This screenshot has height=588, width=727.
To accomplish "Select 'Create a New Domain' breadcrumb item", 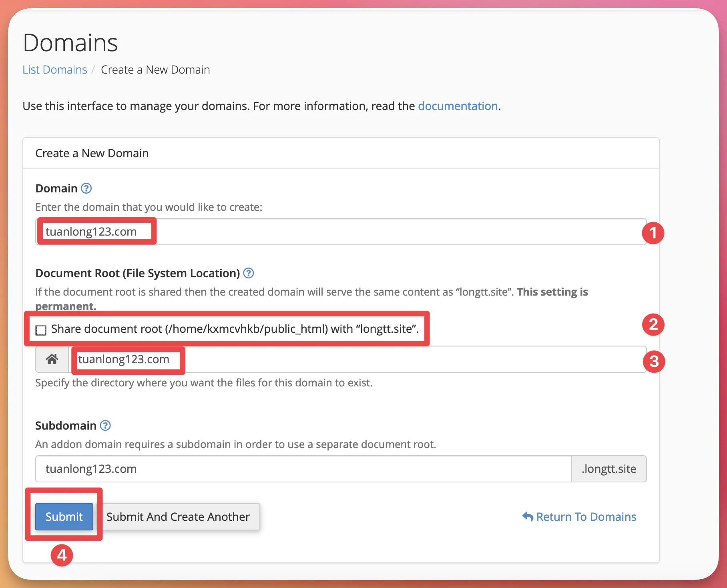I will 155,70.
